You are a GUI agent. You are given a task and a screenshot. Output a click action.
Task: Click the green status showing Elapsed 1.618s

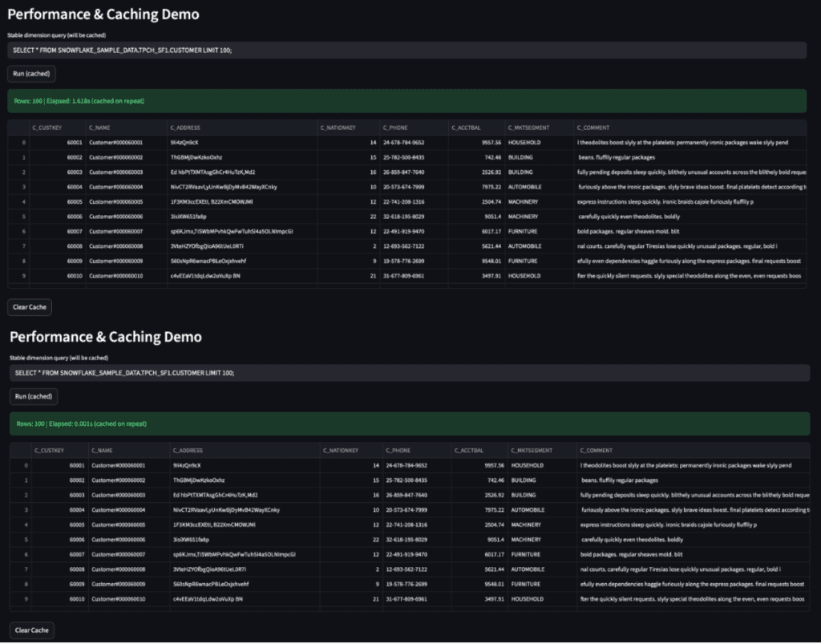coord(406,101)
